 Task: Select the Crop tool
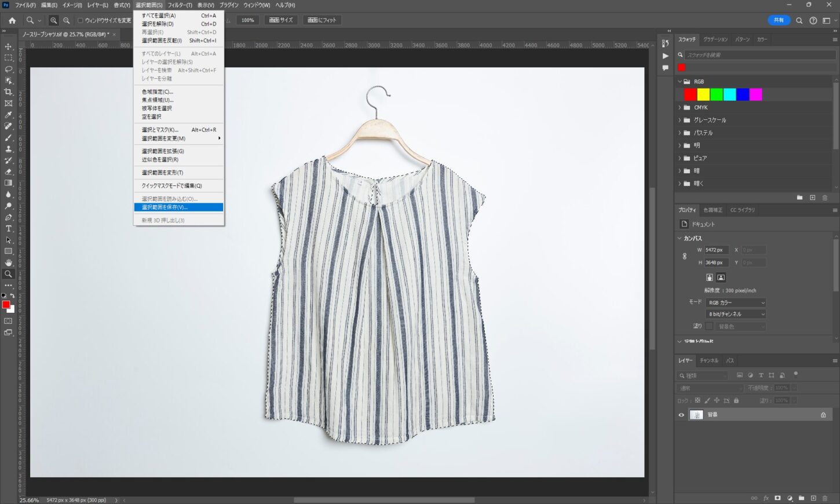tap(8, 92)
